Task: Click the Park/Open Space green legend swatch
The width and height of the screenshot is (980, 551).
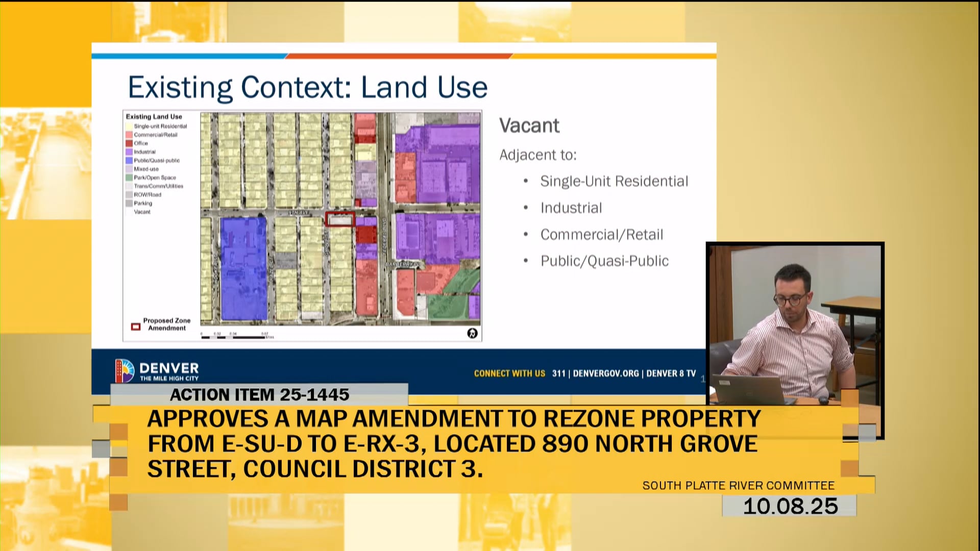Action: [x=129, y=178]
